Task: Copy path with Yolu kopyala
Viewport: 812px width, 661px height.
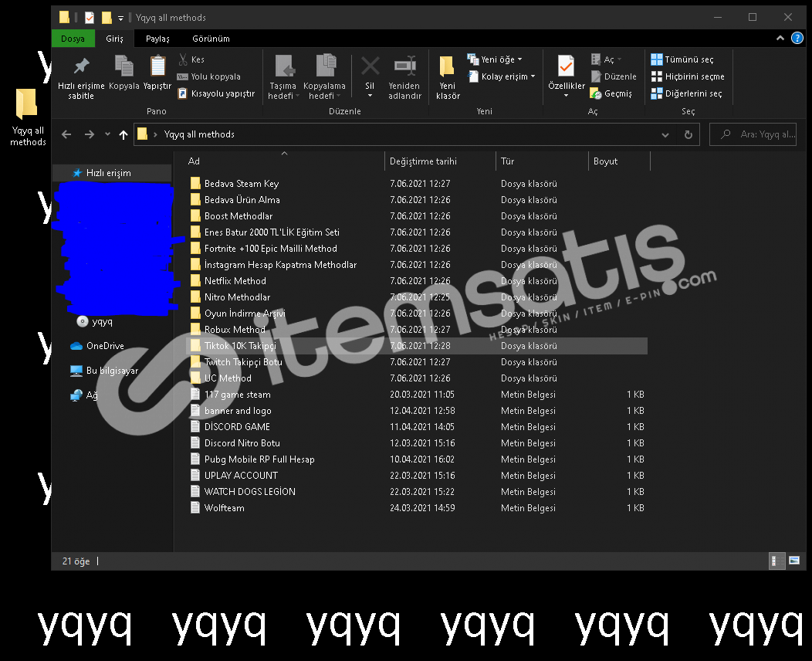Action: tap(209, 76)
